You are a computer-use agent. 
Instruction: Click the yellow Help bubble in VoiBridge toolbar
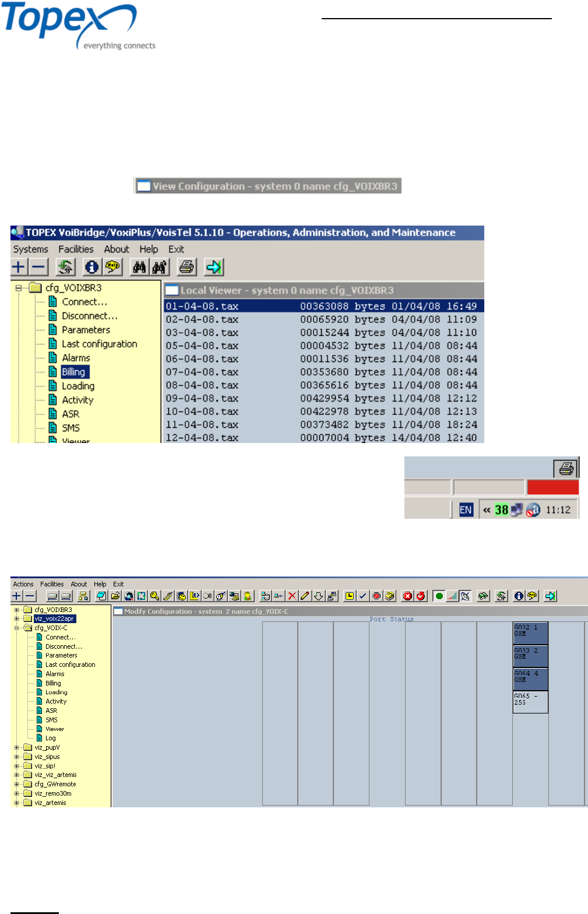pos(112,267)
